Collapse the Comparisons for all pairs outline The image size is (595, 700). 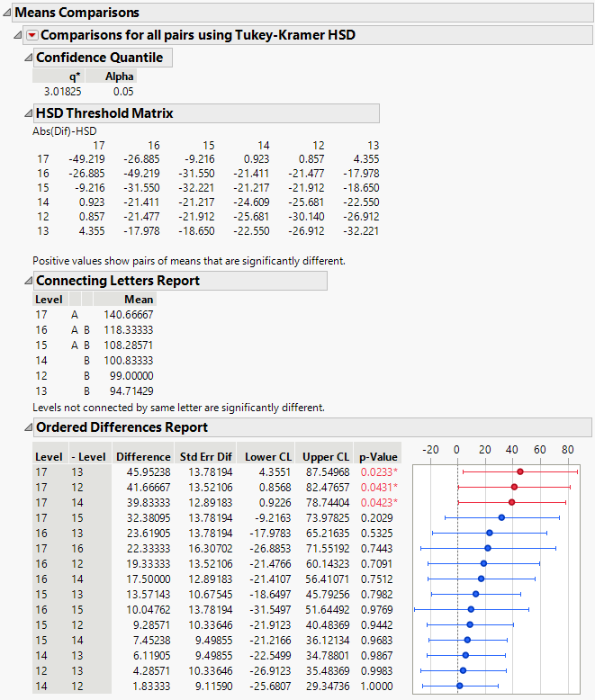(x=20, y=35)
